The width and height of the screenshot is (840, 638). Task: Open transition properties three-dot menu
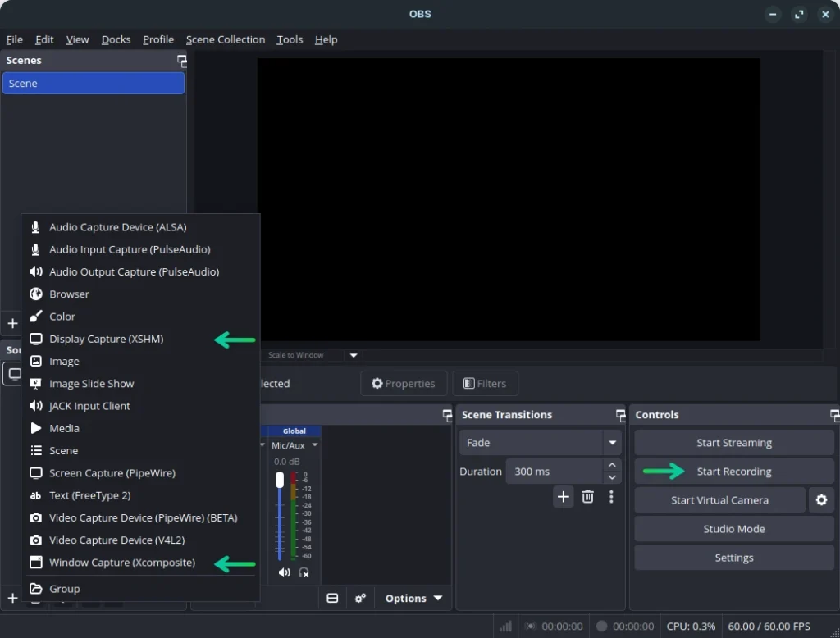coord(611,497)
